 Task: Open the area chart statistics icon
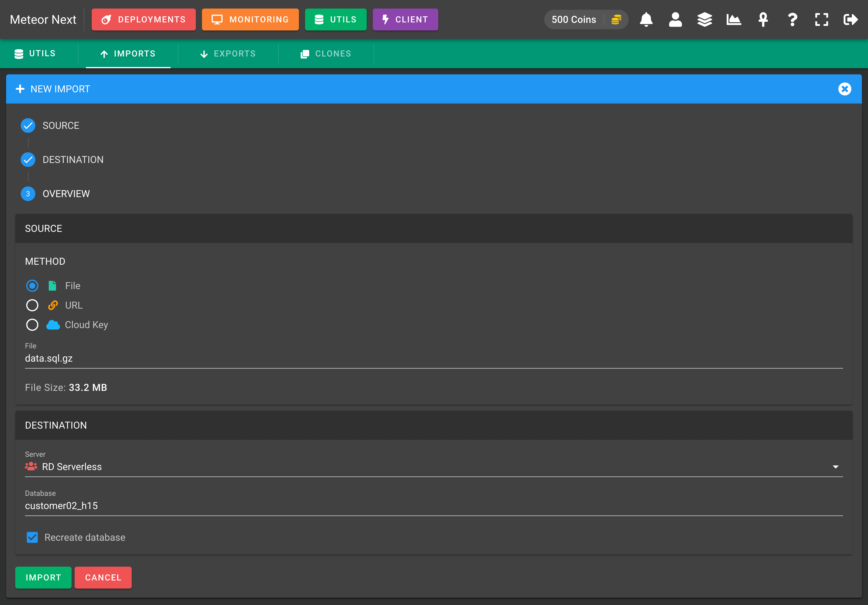tap(734, 20)
